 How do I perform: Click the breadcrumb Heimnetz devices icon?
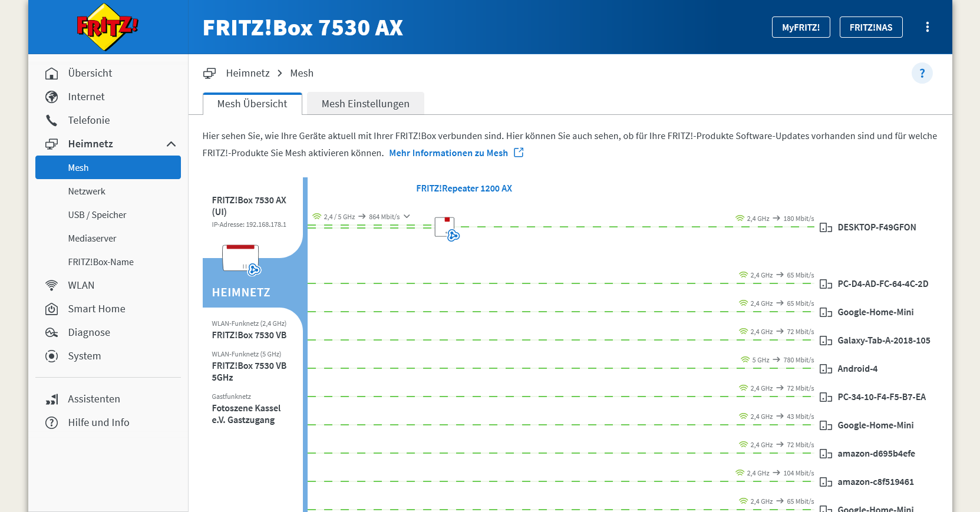click(x=209, y=73)
